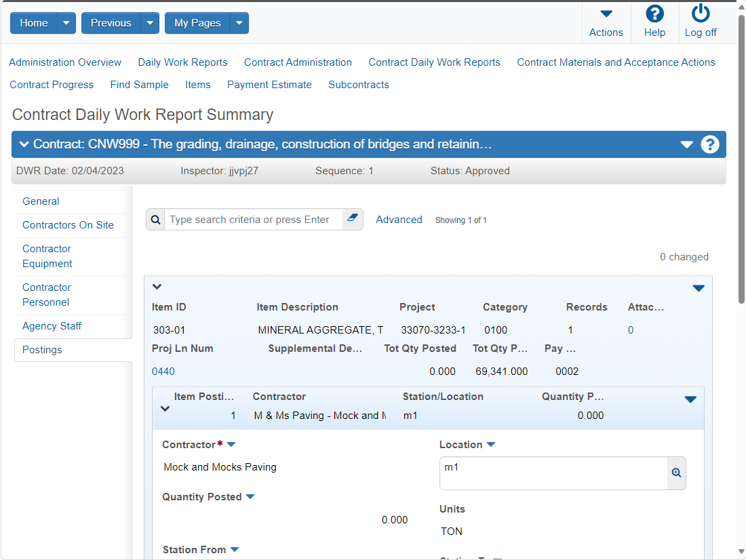Image resolution: width=746 pixels, height=560 pixels.
Task: Click the Location lookup magnifier icon
Action: pos(677,473)
